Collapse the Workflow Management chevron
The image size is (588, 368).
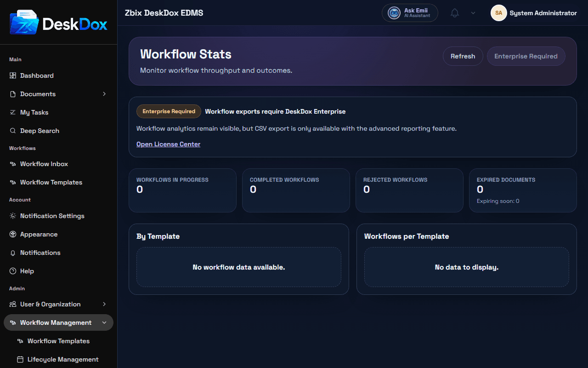point(104,322)
